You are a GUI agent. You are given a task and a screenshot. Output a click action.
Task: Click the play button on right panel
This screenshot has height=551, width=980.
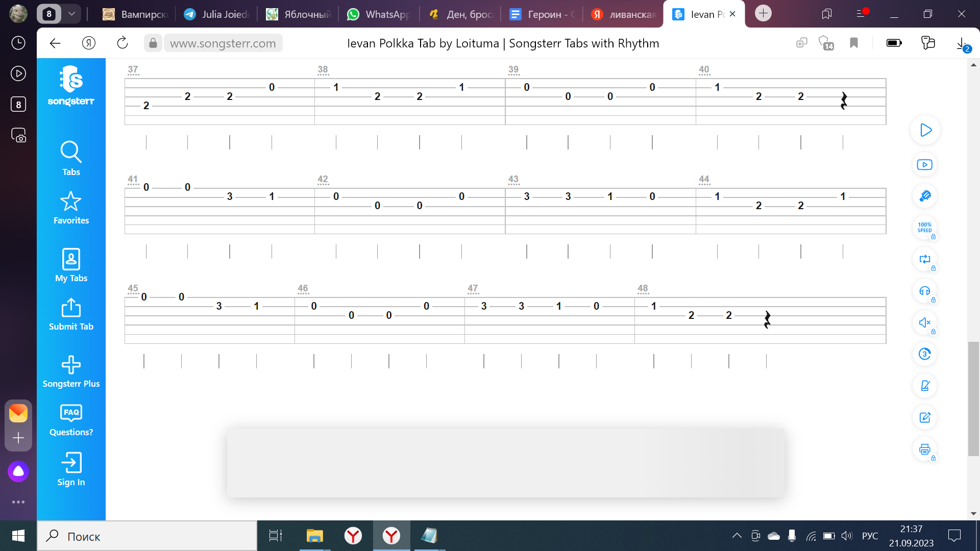coord(925,130)
